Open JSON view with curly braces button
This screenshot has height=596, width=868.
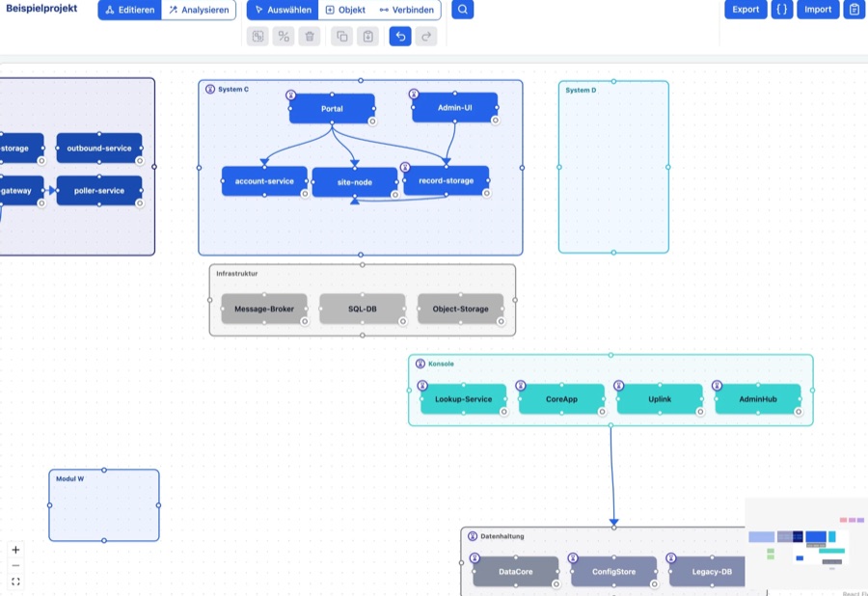781,10
